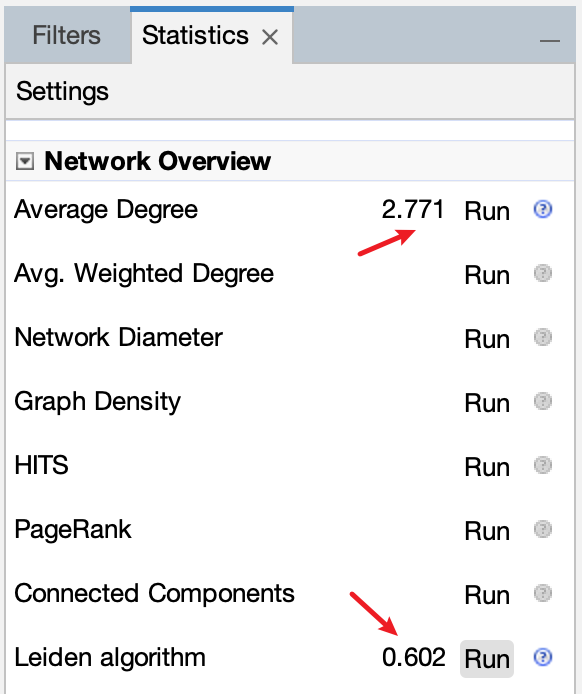Screen dimensions: 582x694
Task: Click help icon beside HITS
Action: pos(543,465)
